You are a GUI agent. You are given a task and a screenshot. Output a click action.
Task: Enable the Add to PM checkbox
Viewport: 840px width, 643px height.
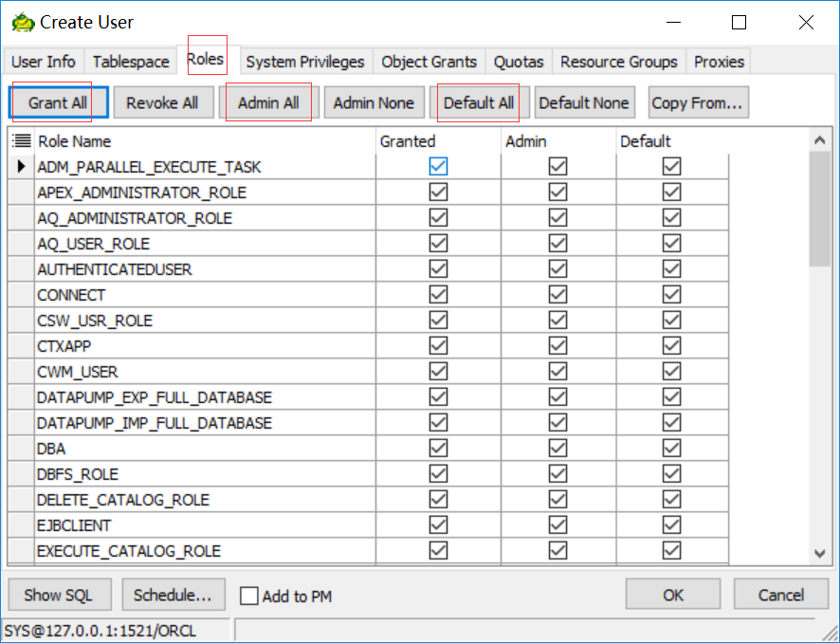249,596
